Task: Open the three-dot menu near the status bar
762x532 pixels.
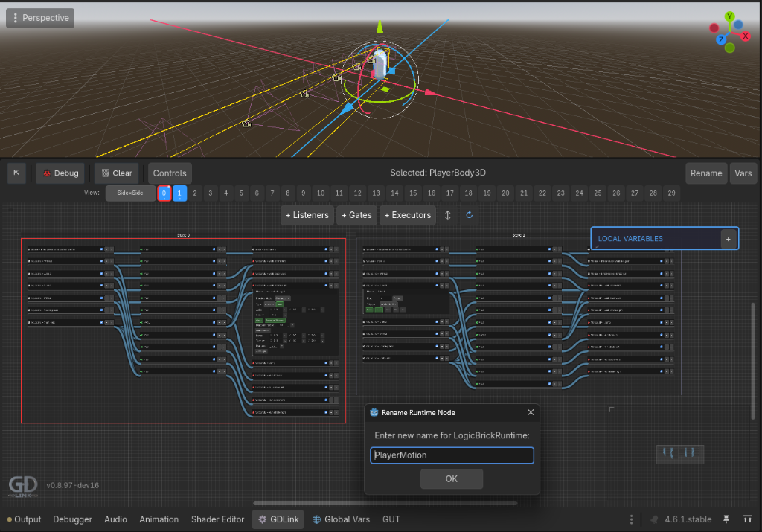Action: (x=630, y=519)
